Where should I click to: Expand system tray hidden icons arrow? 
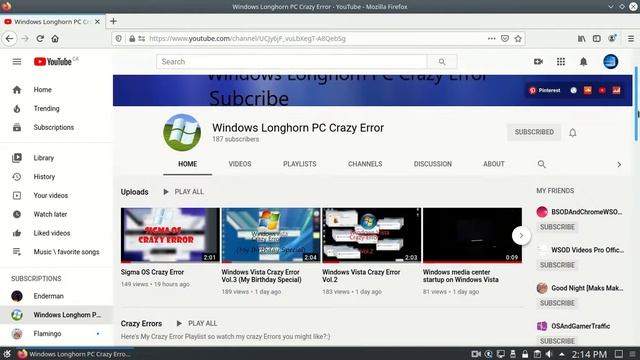(562, 354)
